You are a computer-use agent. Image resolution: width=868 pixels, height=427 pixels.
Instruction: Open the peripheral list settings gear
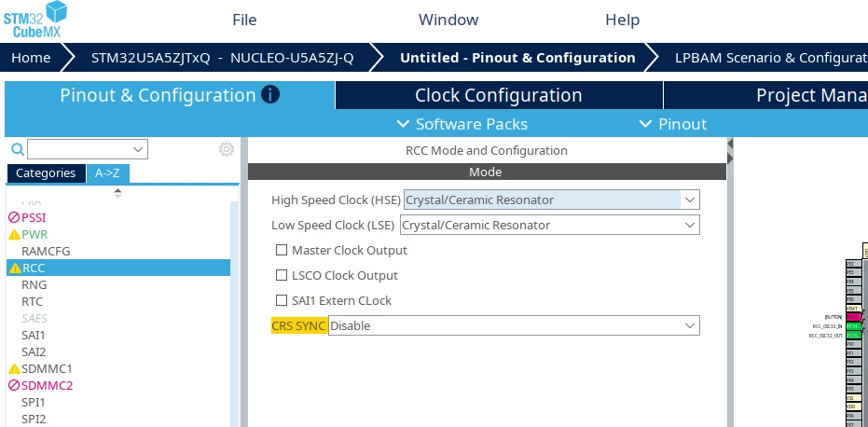point(227,149)
